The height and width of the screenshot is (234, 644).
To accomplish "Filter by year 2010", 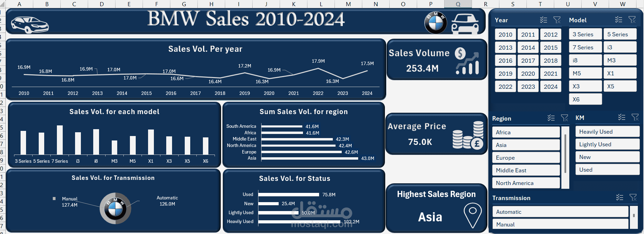I will click(505, 35).
